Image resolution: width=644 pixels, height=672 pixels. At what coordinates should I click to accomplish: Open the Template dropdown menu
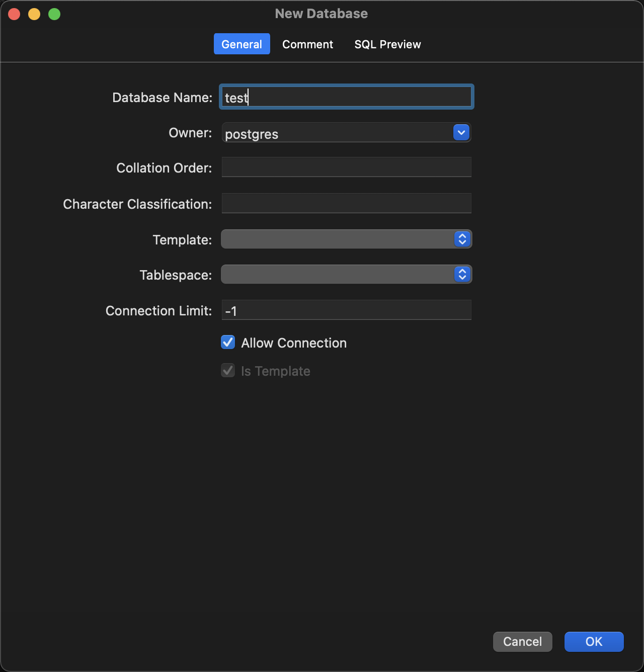346,239
